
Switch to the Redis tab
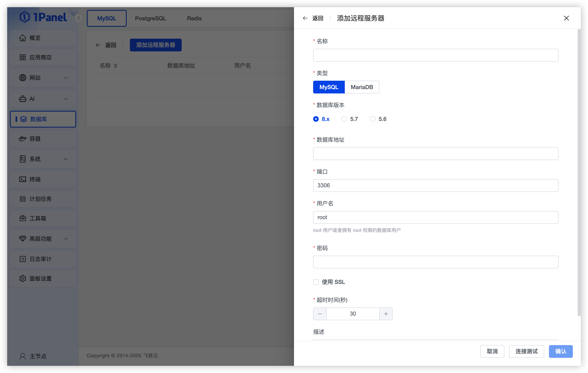194,18
